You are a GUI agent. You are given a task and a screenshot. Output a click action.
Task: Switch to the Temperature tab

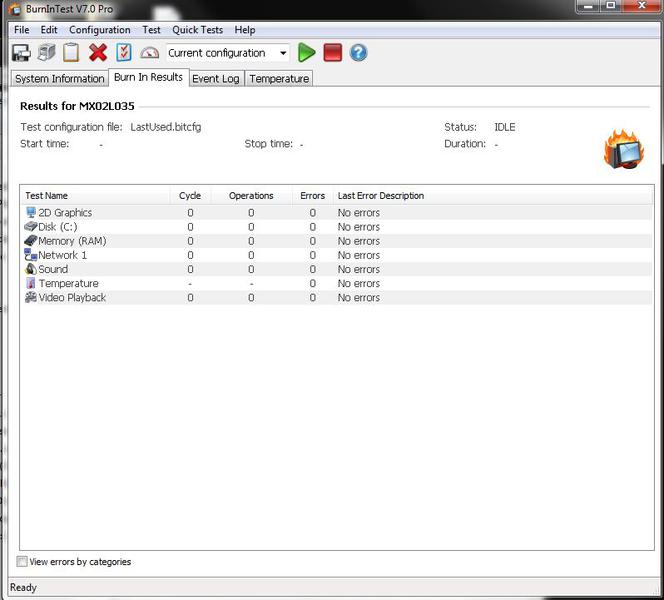click(x=279, y=79)
